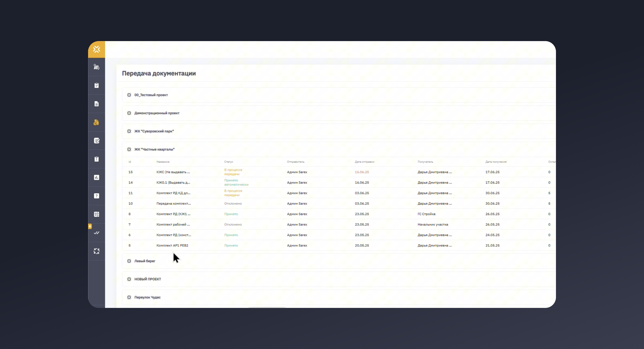
Task: Expand the Демонстрационный проект group
Action: tap(157, 113)
